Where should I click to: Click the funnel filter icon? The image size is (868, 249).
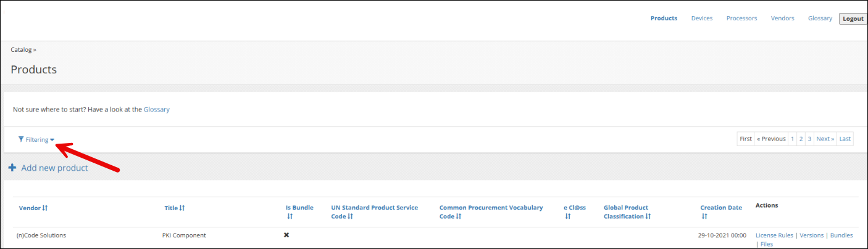tap(21, 139)
